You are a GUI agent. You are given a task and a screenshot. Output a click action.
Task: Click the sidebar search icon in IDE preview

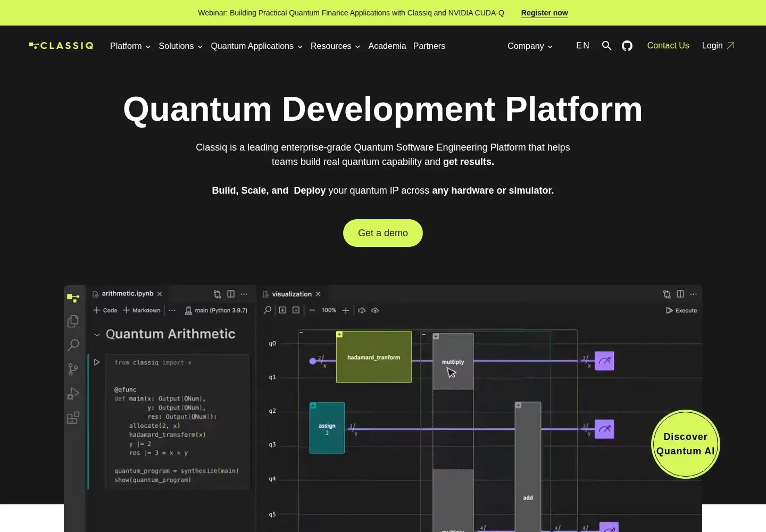[73, 345]
